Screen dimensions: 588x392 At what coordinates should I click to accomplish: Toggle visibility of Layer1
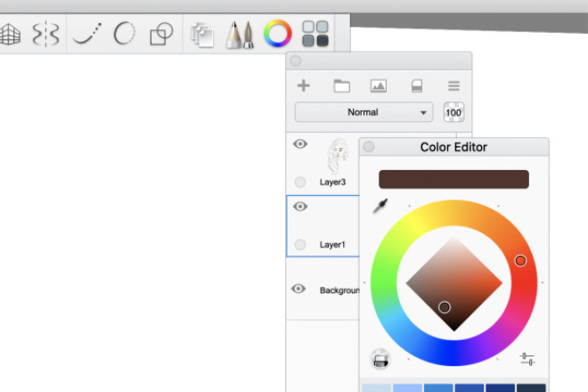pos(300,207)
